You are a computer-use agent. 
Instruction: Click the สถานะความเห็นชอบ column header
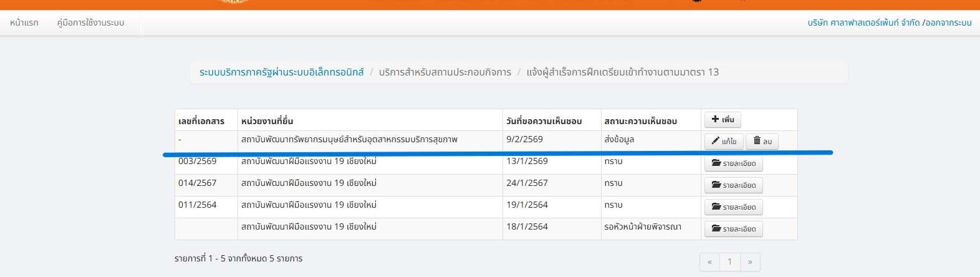[x=640, y=121]
